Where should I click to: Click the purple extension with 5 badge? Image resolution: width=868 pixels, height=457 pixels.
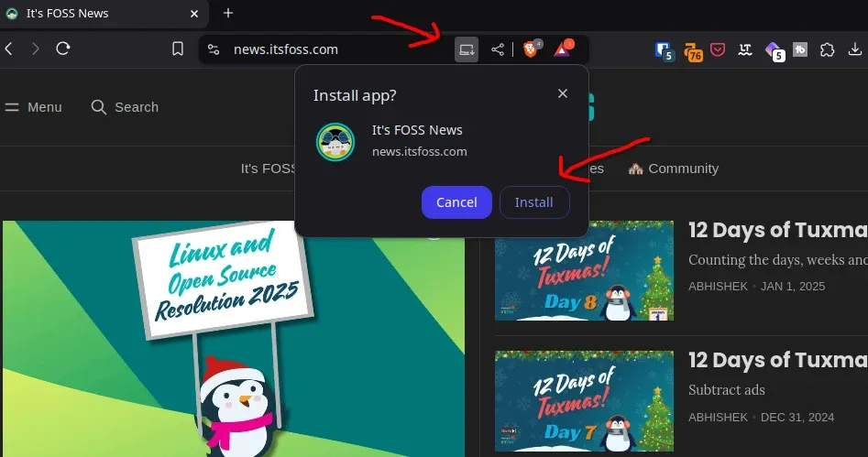click(x=775, y=51)
